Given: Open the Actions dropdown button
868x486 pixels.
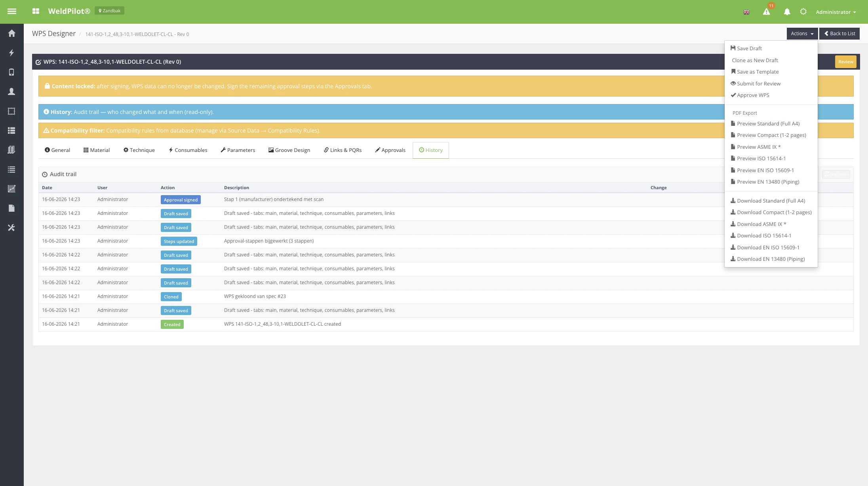Looking at the screenshot, I should [x=802, y=34].
